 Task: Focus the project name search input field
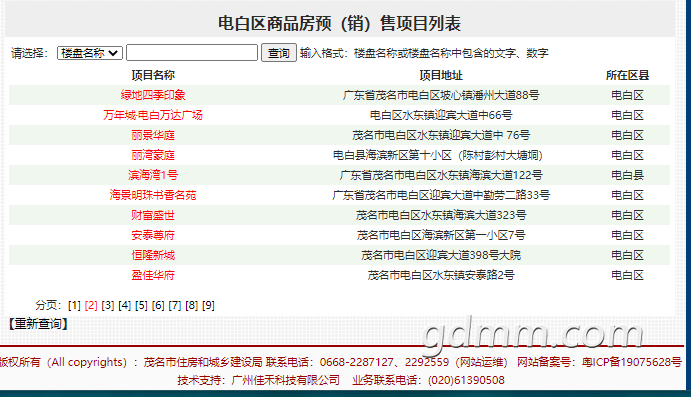tap(192, 53)
